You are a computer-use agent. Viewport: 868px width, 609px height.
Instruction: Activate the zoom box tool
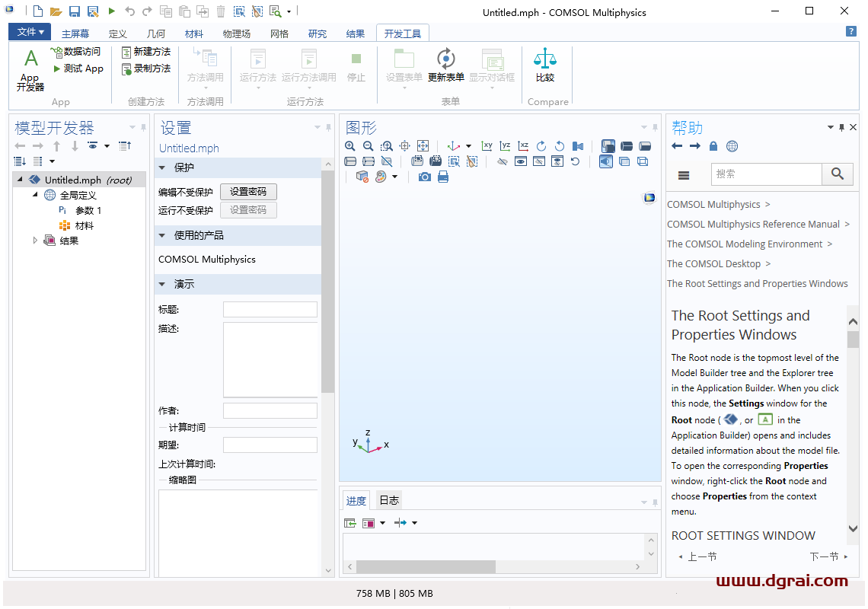coord(386,146)
